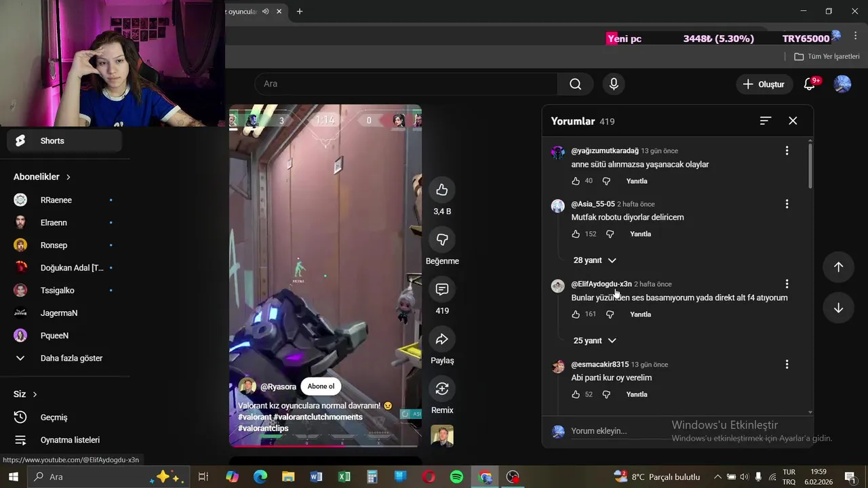Open Excel from the taskbar

(344, 477)
